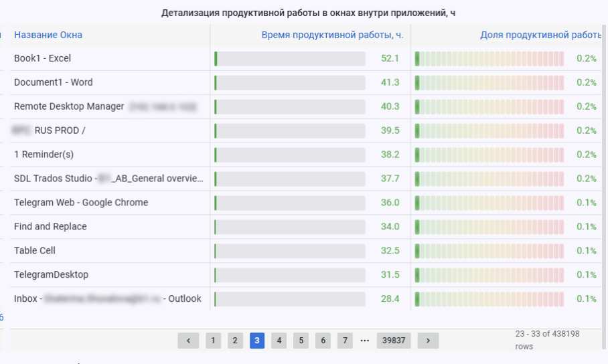Jump to page 4
Screen dimensions: 608x364
tap(279, 341)
